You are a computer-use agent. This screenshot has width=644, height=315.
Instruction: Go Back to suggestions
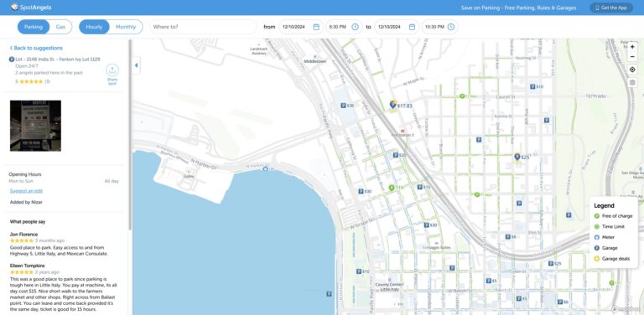point(36,48)
